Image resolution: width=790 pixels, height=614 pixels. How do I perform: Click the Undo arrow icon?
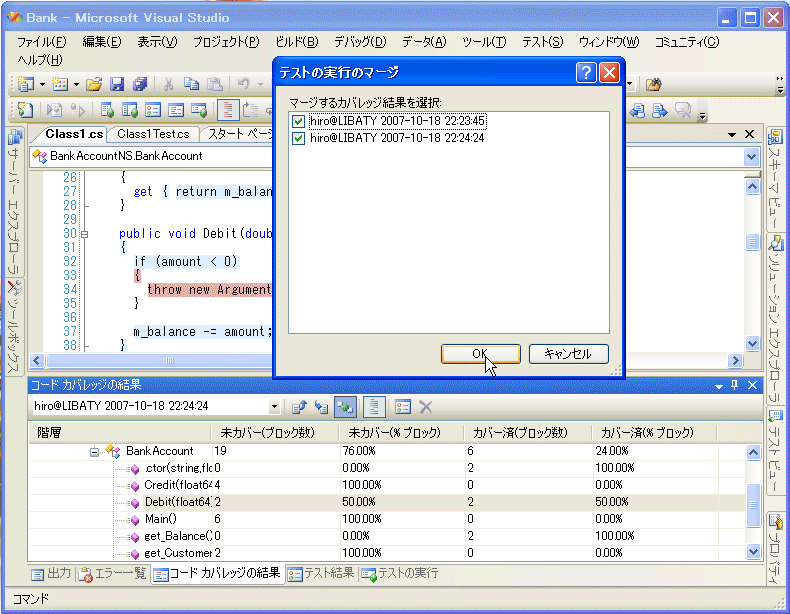click(244, 84)
